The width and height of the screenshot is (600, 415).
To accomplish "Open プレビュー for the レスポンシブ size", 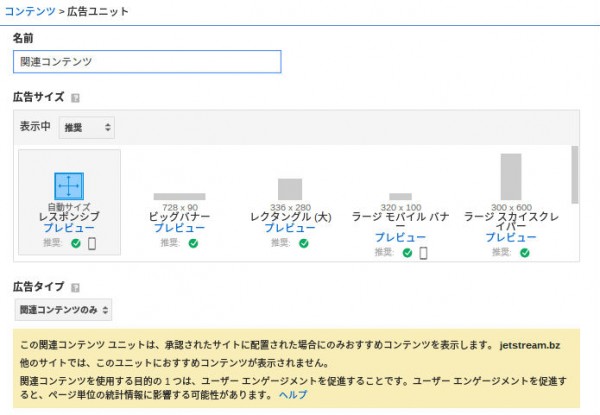I will point(69,228).
